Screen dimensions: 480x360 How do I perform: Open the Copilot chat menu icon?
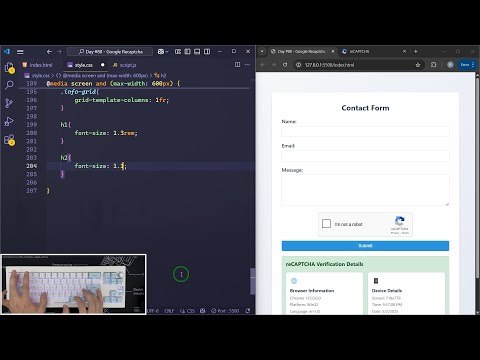pyautogui.click(x=163, y=52)
